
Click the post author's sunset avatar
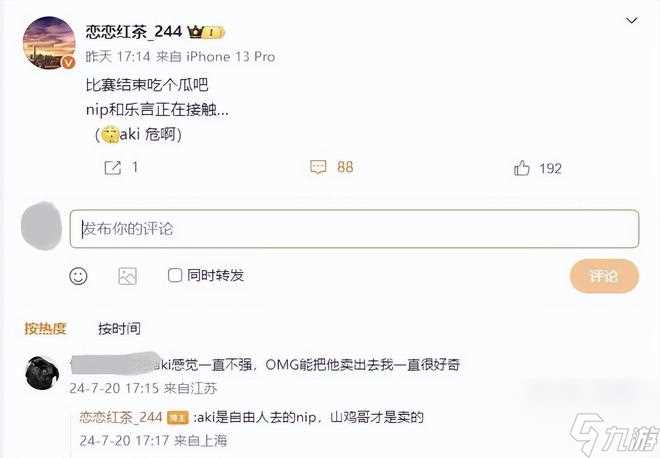coord(49,43)
